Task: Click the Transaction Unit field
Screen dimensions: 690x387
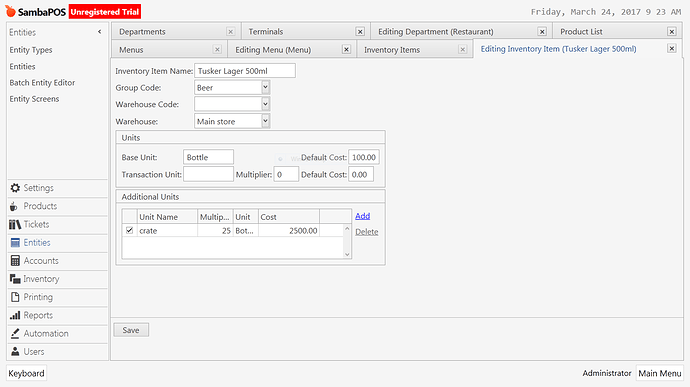Action: 208,174
